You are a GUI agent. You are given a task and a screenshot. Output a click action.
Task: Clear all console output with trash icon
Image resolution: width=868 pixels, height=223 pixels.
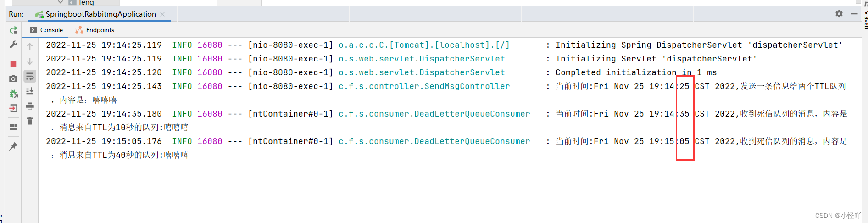point(30,121)
